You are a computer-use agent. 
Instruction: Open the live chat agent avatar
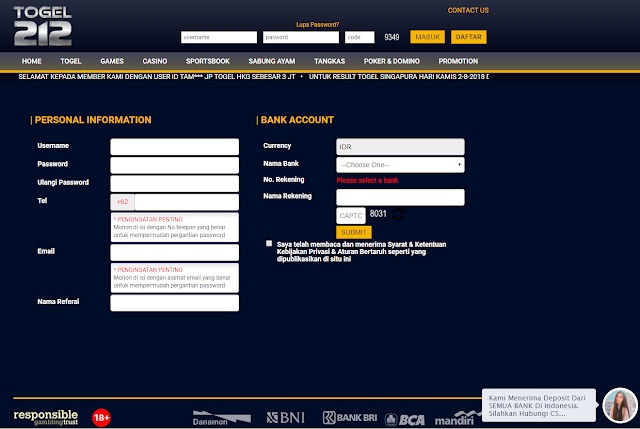pos(620,405)
